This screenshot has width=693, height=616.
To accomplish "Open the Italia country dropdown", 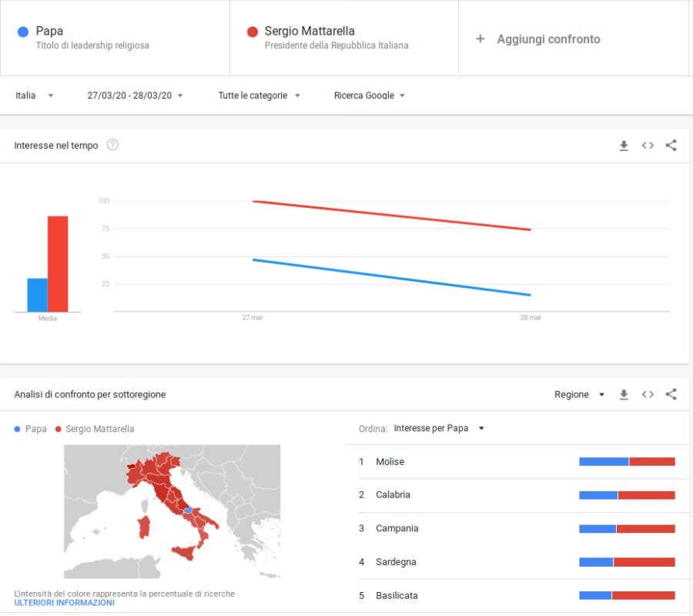I will tap(35, 95).
